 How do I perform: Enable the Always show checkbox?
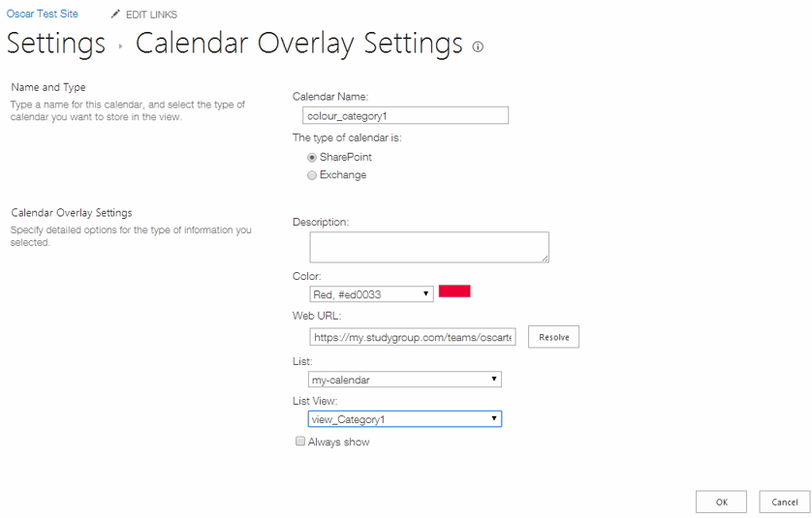(x=300, y=442)
